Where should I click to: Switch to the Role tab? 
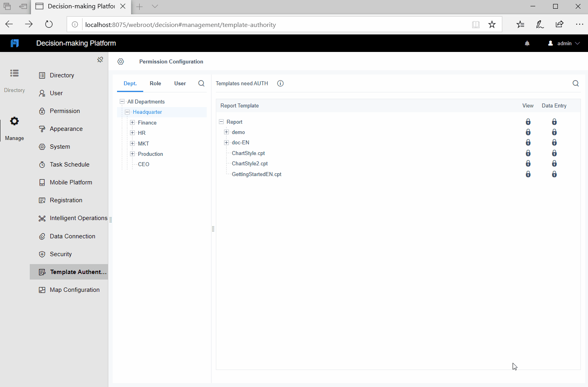155,83
